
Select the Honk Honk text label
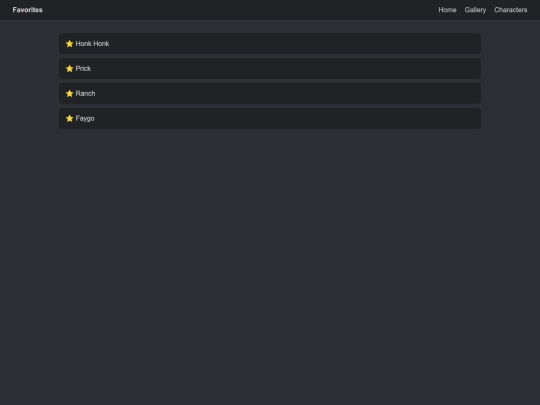(x=92, y=44)
